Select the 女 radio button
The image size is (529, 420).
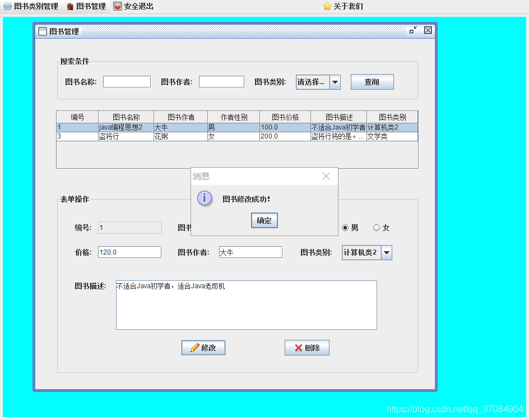click(x=377, y=228)
